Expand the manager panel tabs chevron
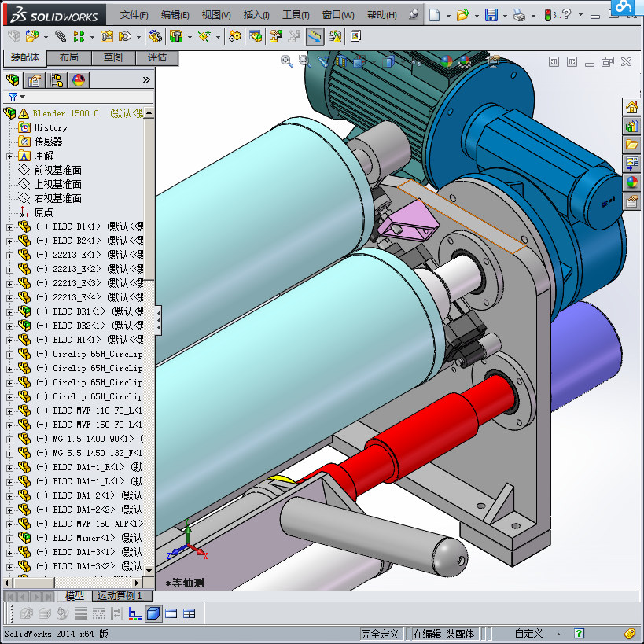Viewport: 644px width, 644px height. 146,79
